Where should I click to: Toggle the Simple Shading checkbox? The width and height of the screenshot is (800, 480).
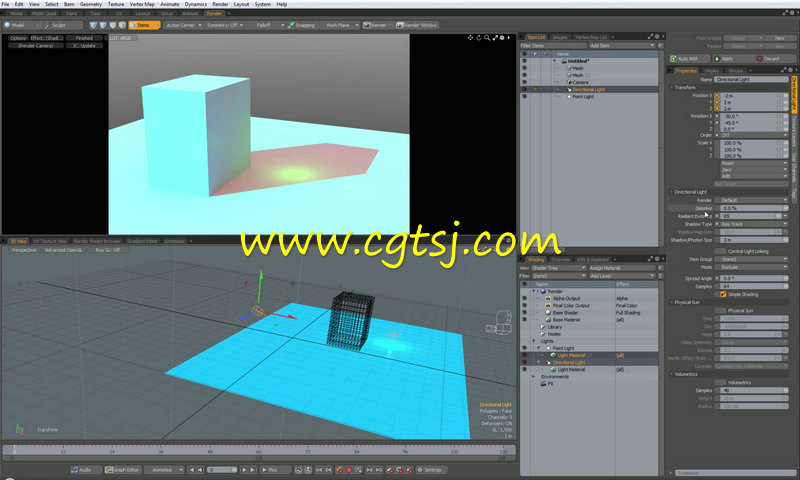pyautogui.click(x=723, y=294)
